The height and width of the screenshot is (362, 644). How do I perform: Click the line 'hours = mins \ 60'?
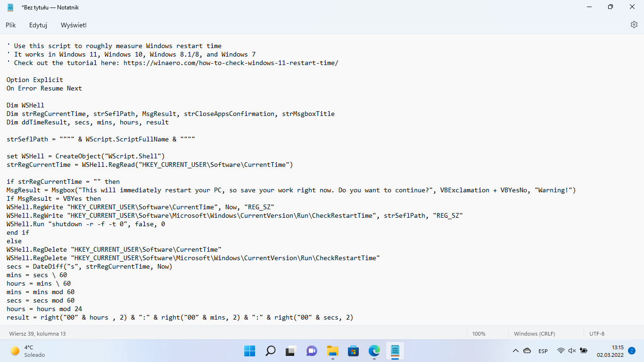pos(39,283)
